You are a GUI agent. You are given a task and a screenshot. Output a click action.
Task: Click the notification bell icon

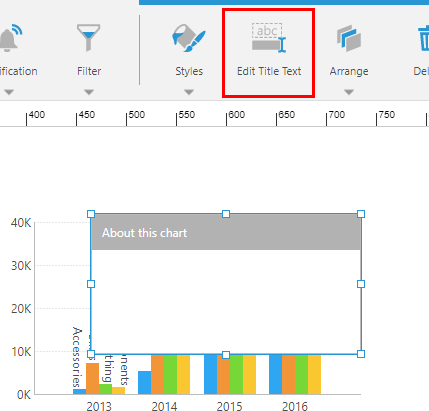point(10,38)
